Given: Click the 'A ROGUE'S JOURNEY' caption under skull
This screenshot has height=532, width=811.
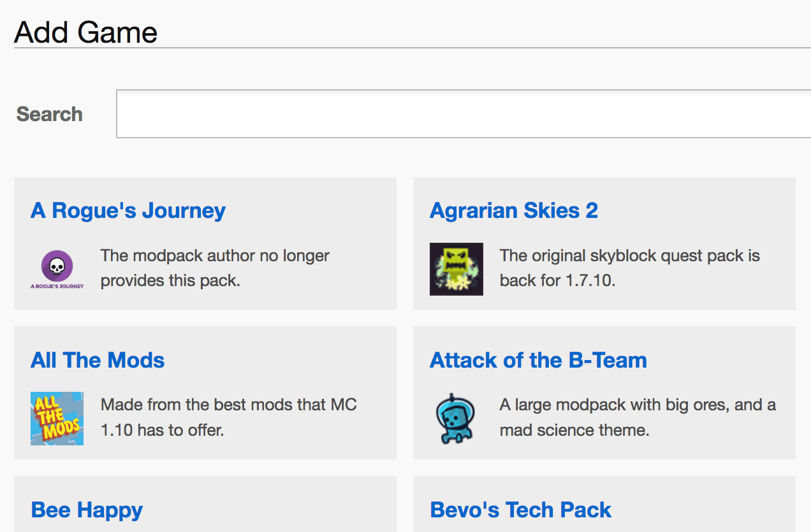Looking at the screenshot, I should pyautogui.click(x=57, y=286).
